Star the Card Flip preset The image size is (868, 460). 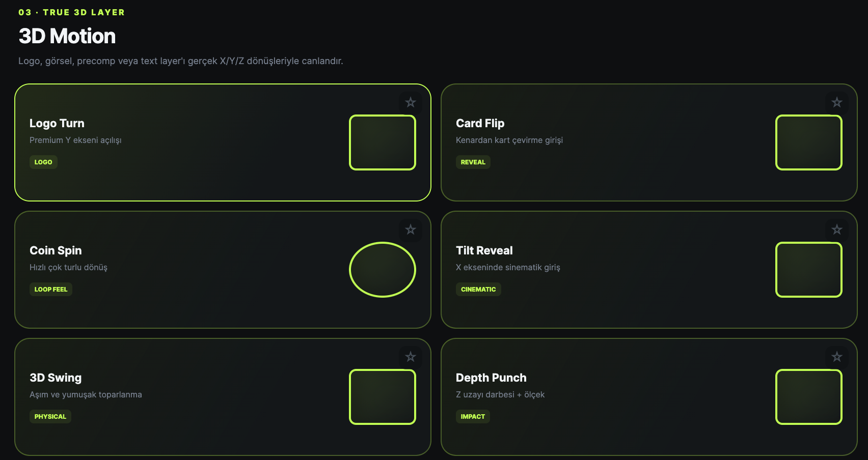[x=837, y=102]
